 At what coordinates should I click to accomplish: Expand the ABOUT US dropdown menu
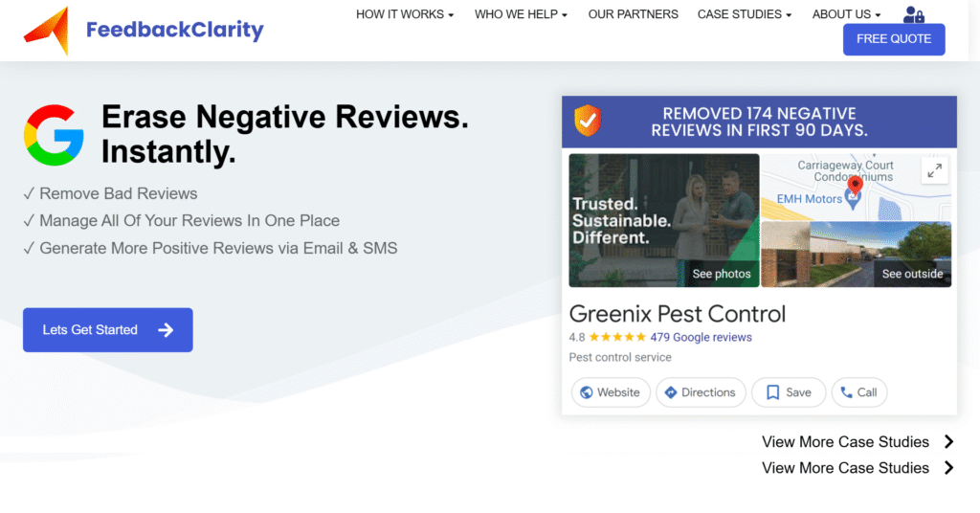point(846,14)
